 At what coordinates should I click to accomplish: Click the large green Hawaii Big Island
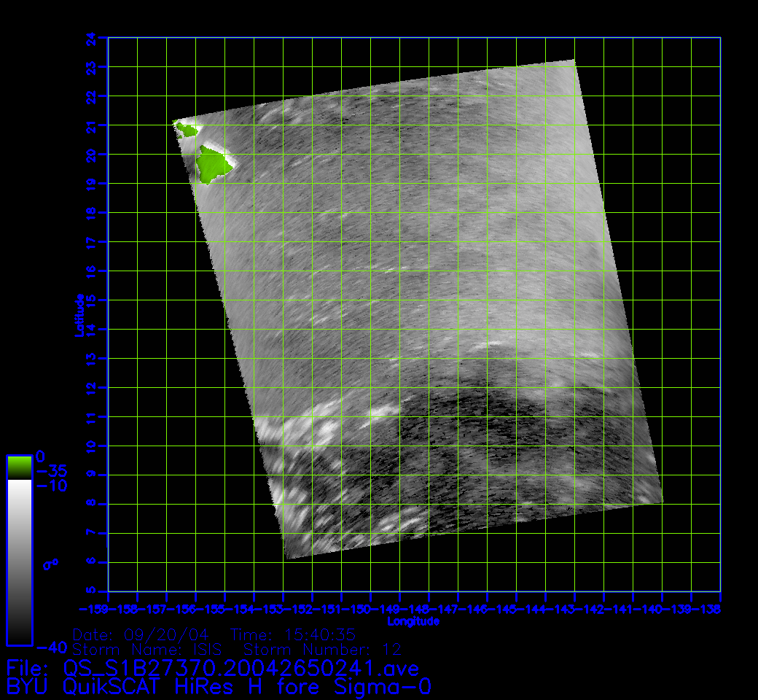214,164
